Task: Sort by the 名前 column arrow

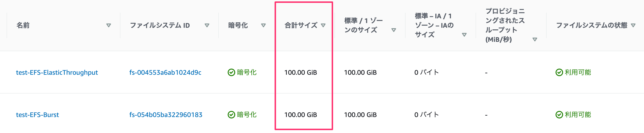Action: [x=108, y=25]
